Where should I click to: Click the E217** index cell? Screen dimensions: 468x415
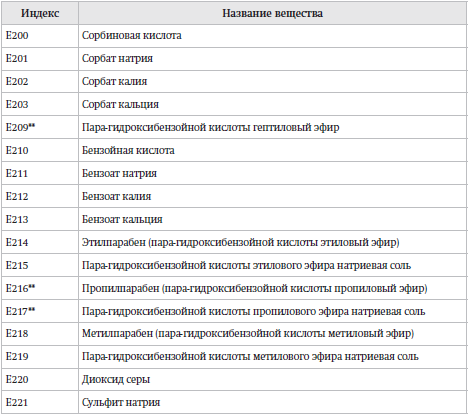tap(40, 312)
